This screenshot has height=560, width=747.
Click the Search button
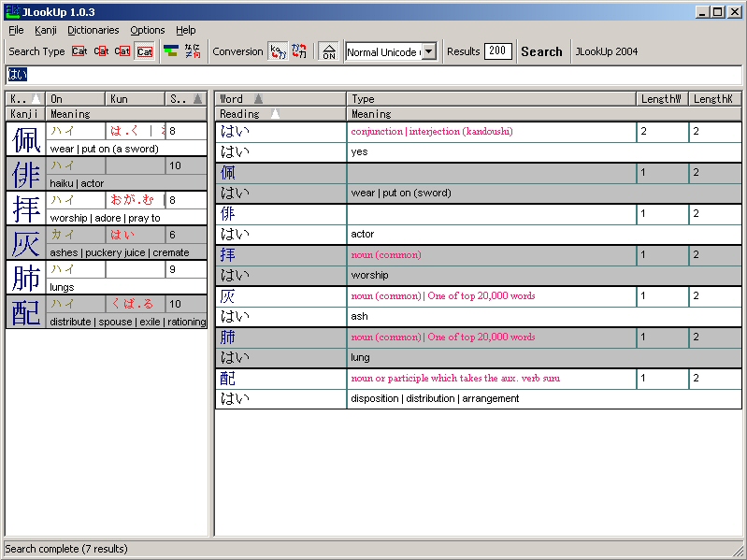[x=541, y=51]
